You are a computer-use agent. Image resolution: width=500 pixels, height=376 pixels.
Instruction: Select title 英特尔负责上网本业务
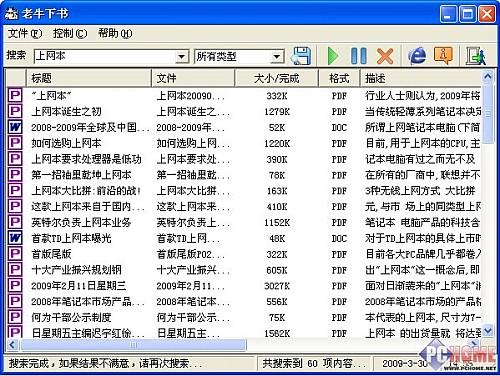[x=81, y=222]
